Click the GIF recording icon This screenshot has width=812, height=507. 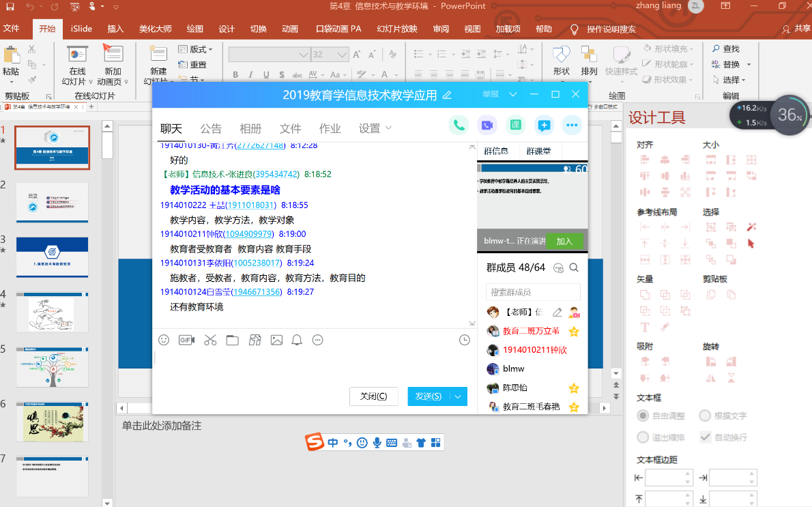point(186,340)
